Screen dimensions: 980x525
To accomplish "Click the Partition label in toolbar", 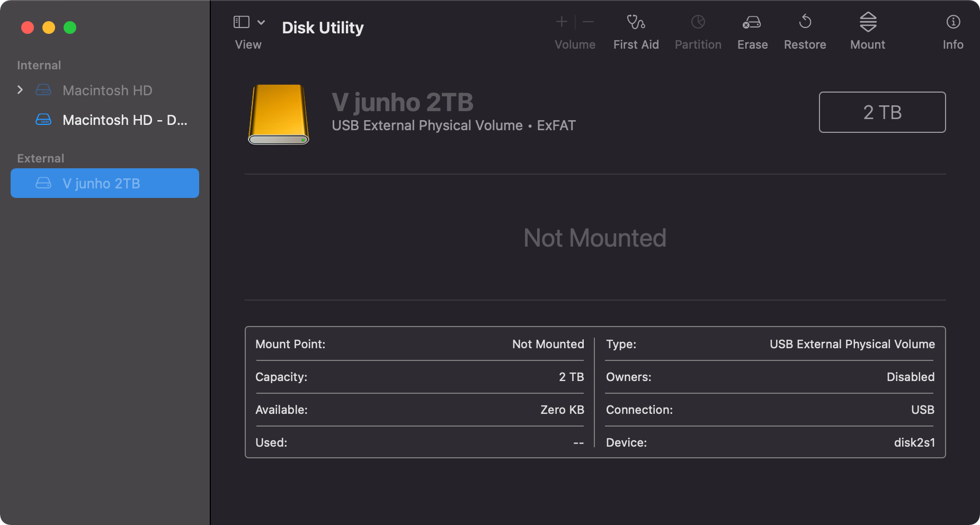I will coord(698,44).
